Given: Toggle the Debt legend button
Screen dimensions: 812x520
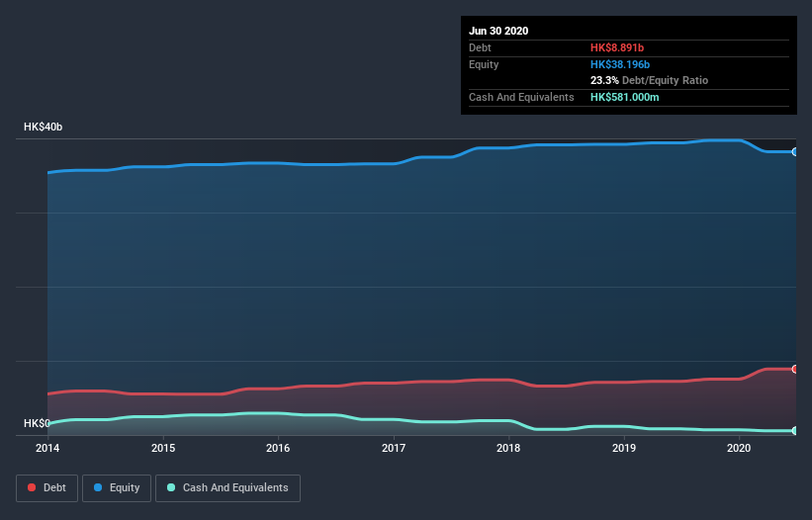Looking at the screenshot, I should click(47, 488).
